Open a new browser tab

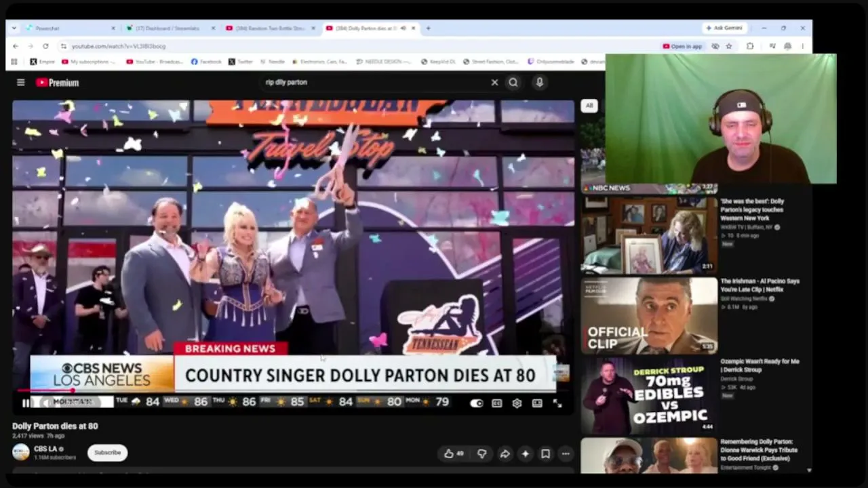[x=428, y=28]
